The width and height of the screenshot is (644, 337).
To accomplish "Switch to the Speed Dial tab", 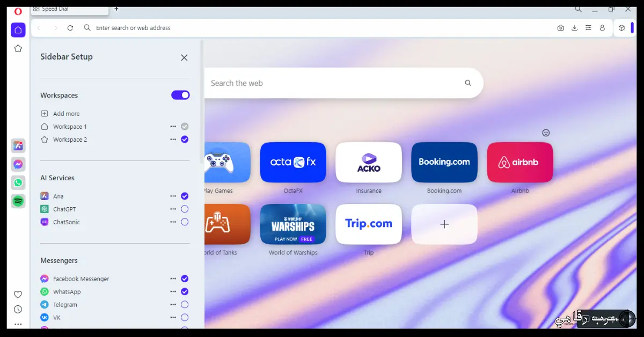I will point(69,9).
